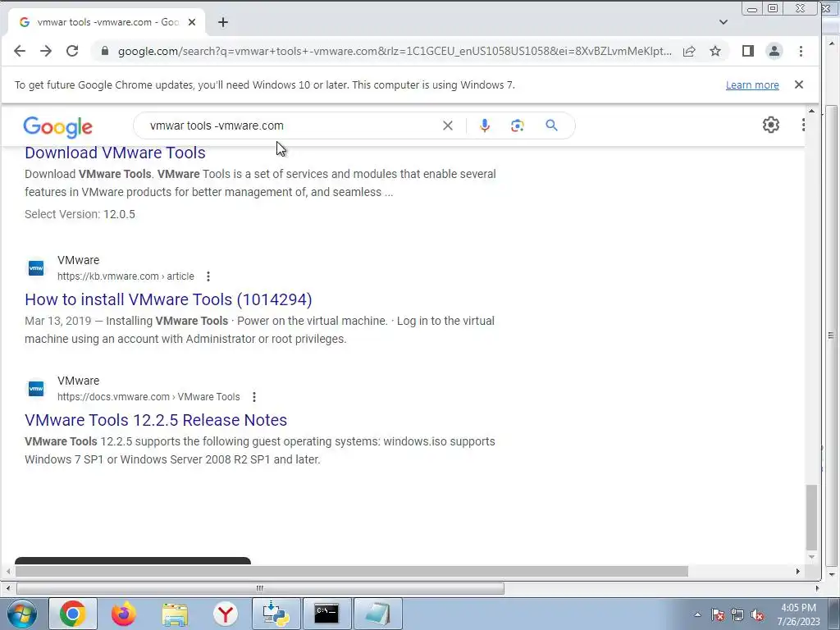
Task: Open the Python installer taskbar icon
Action: pos(276,614)
